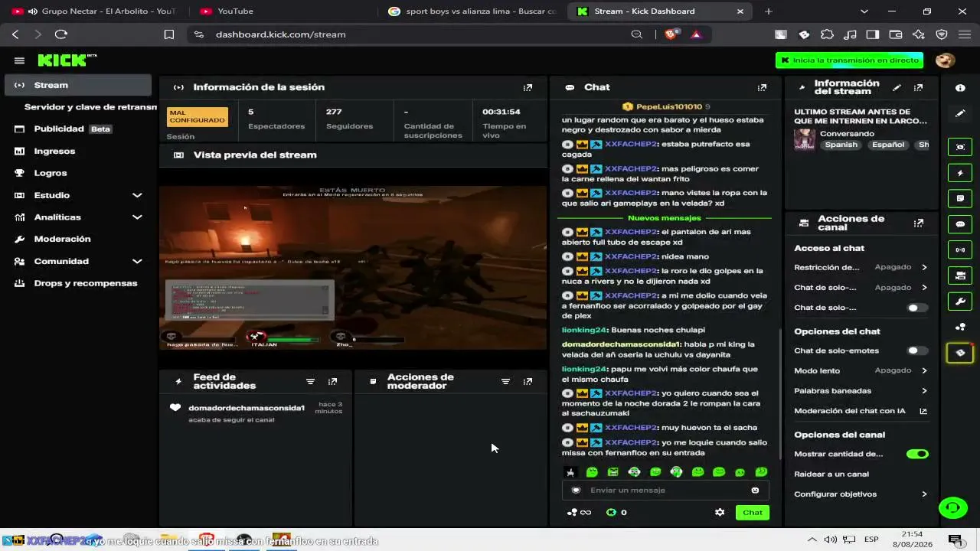Toggle the broadcast signal sidebar icon
Image resolution: width=980 pixels, height=551 pixels.
point(960,249)
